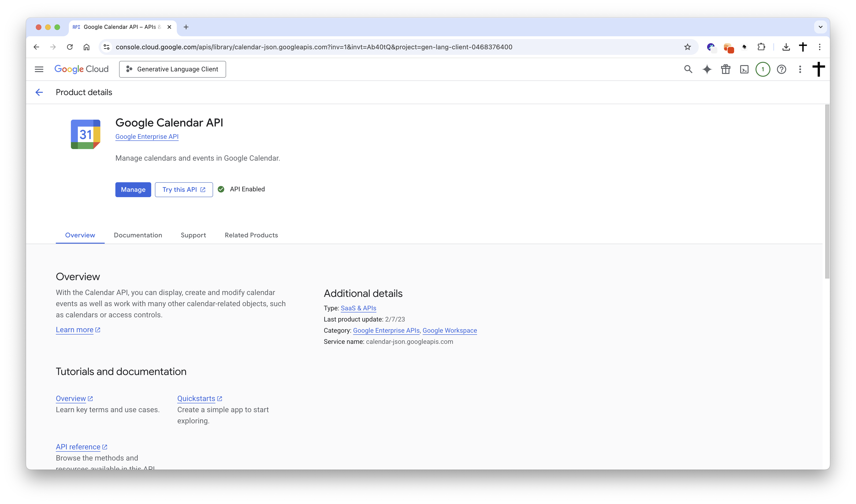
Task: Click the blue Manage button
Action: pyautogui.click(x=133, y=189)
